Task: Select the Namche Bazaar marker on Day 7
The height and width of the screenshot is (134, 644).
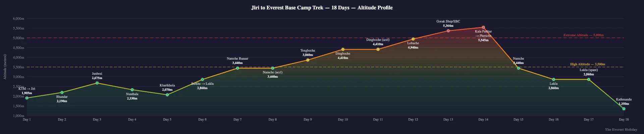Action: pyautogui.click(x=237, y=68)
